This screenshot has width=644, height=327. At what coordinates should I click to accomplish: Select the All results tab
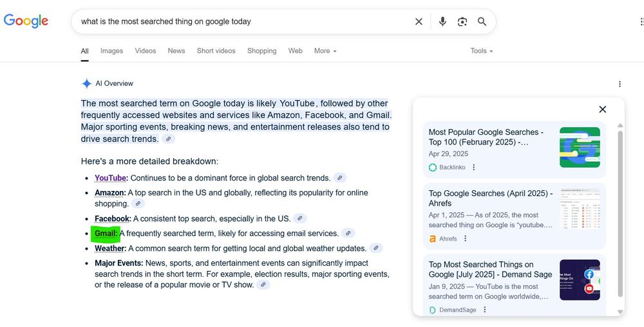84,51
